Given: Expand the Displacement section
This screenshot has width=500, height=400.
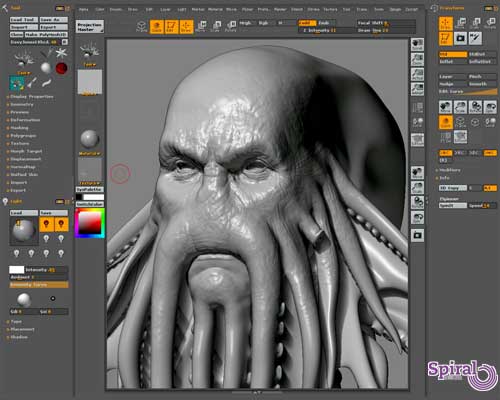Looking at the screenshot, I should pyautogui.click(x=25, y=159).
